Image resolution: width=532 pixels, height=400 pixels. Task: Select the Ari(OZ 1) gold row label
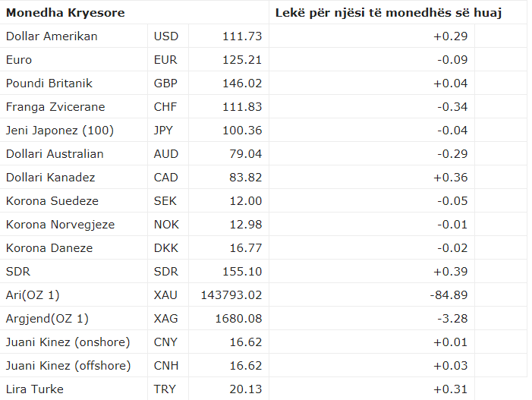tap(33, 295)
